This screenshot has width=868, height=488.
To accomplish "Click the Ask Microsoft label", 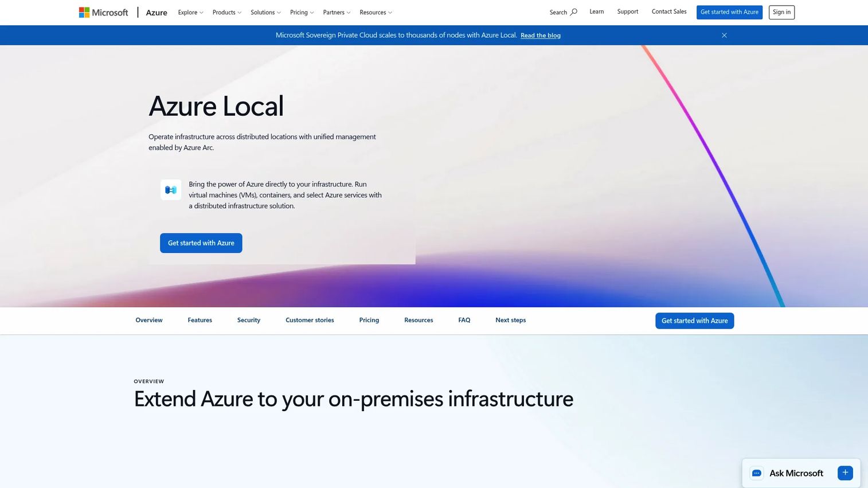I will 796,473.
